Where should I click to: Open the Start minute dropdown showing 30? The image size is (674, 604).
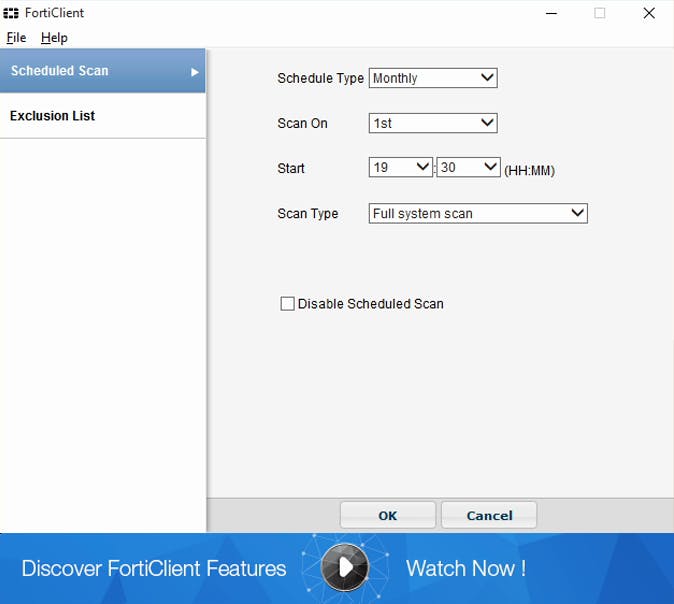click(468, 167)
